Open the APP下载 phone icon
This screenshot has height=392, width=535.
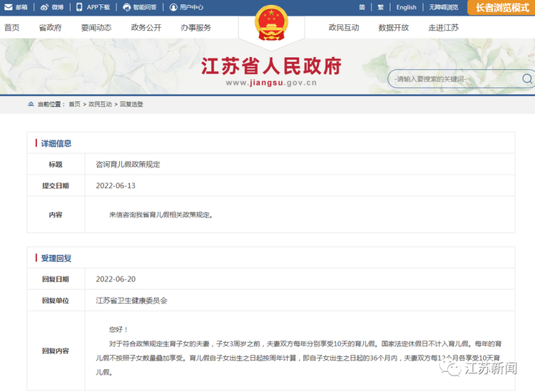pos(79,7)
